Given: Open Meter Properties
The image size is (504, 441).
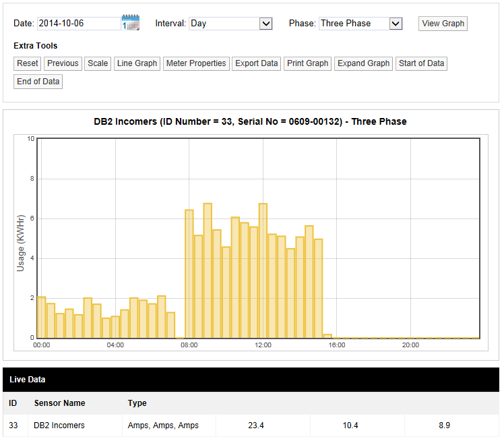Looking at the screenshot, I should click(196, 63).
